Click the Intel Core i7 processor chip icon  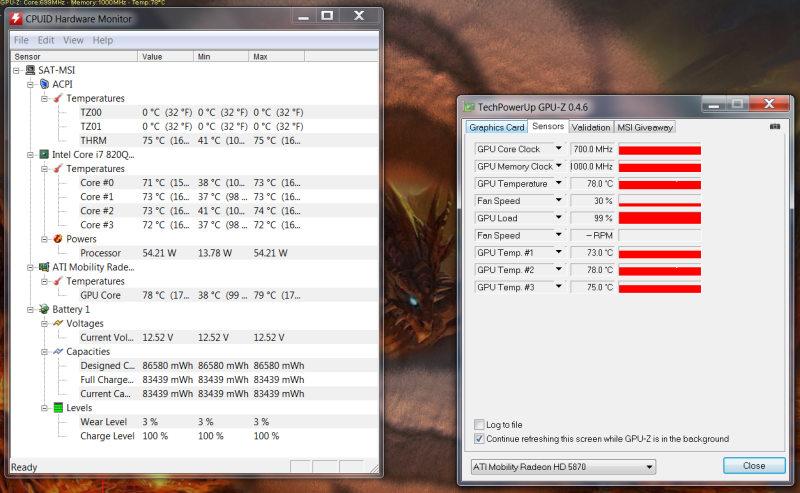(44, 154)
